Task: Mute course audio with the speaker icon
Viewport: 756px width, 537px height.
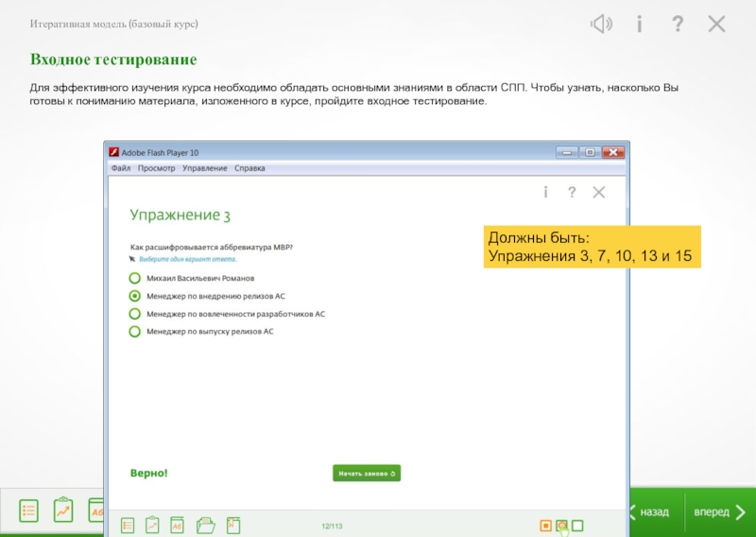Action: [601, 24]
